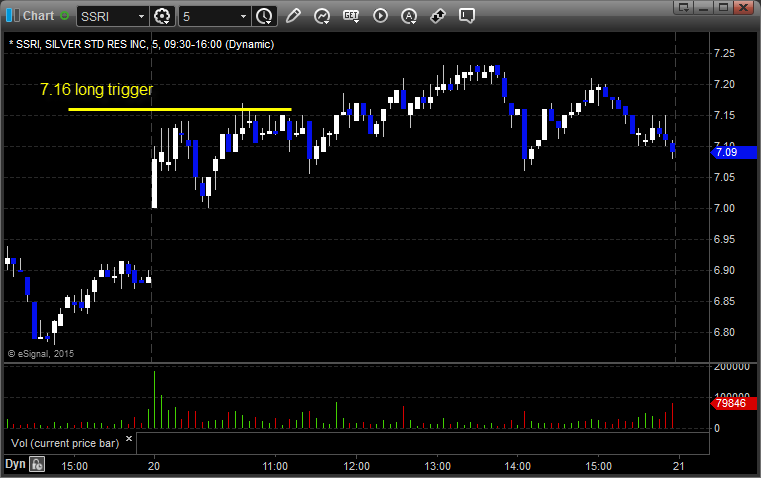Click the 13:00 time axis label
This screenshot has height=478, width=761.
click(x=437, y=466)
